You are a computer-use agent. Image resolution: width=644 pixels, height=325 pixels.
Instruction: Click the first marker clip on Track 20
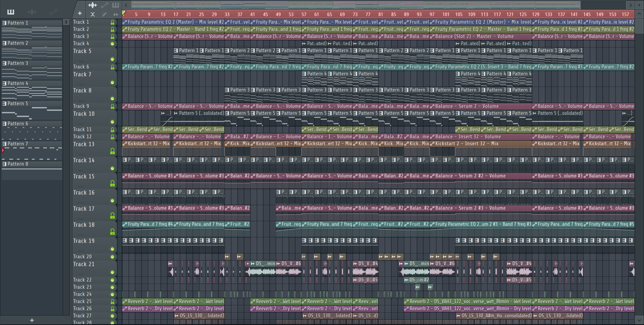pyautogui.click(x=227, y=257)
